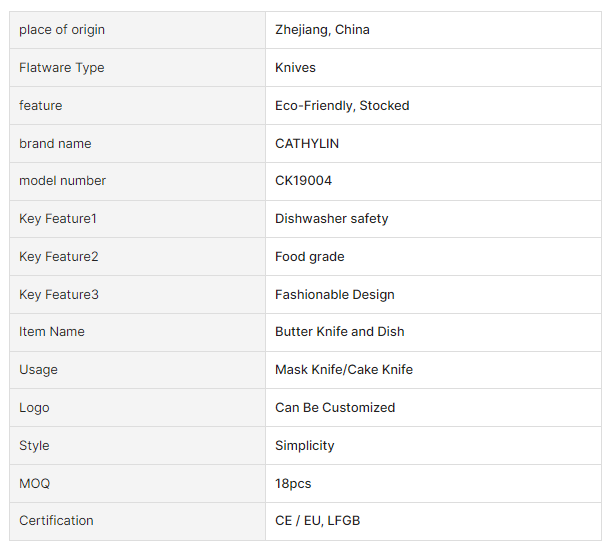Image resolution: width=615 pixels, height=551 pixels.
Task: Select the 'Zhejiang, China' value
Action: [322, 30]
